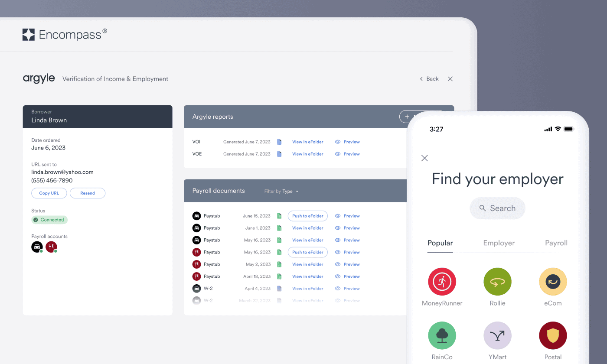Image resolution: width=607 pixels, height=364 pixels.
Task: Switch to the Payroll tab
Action: [556, 243]
